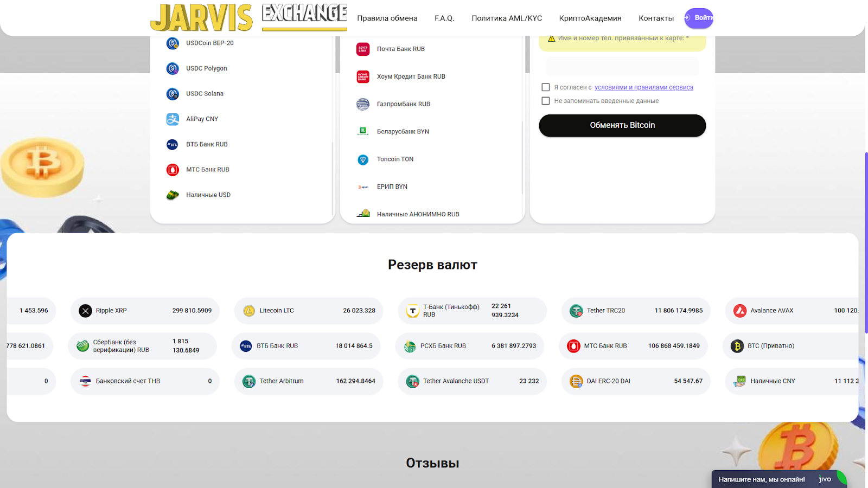Image resolution: width=868 pixels, height=488 pixels.
Task: Enable 'Не запоминать введенные данные' checkbox
Action: pos(546,101)
